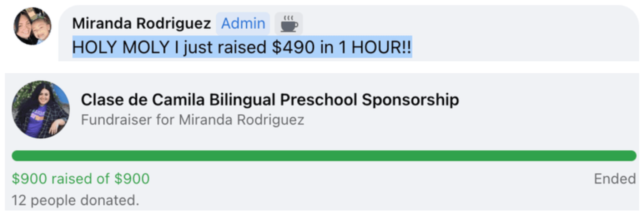Click the word Sponsorship in fundraiser title

(x=411, y=99)
